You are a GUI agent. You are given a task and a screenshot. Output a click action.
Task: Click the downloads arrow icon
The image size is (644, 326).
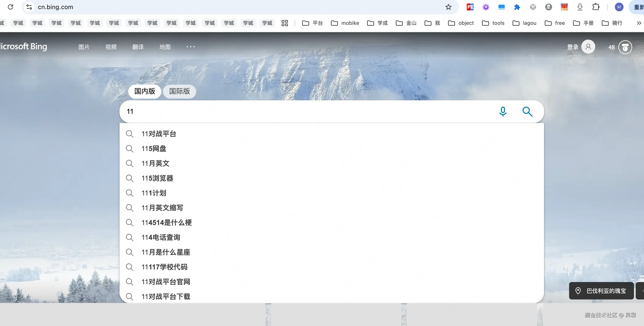tap(580, 7)
